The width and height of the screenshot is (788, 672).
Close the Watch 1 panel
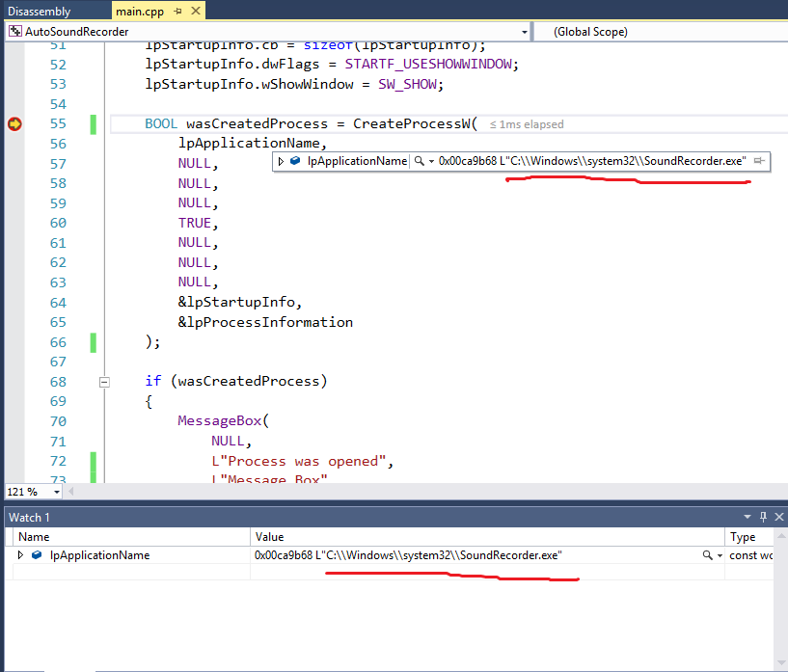(778, 518)
